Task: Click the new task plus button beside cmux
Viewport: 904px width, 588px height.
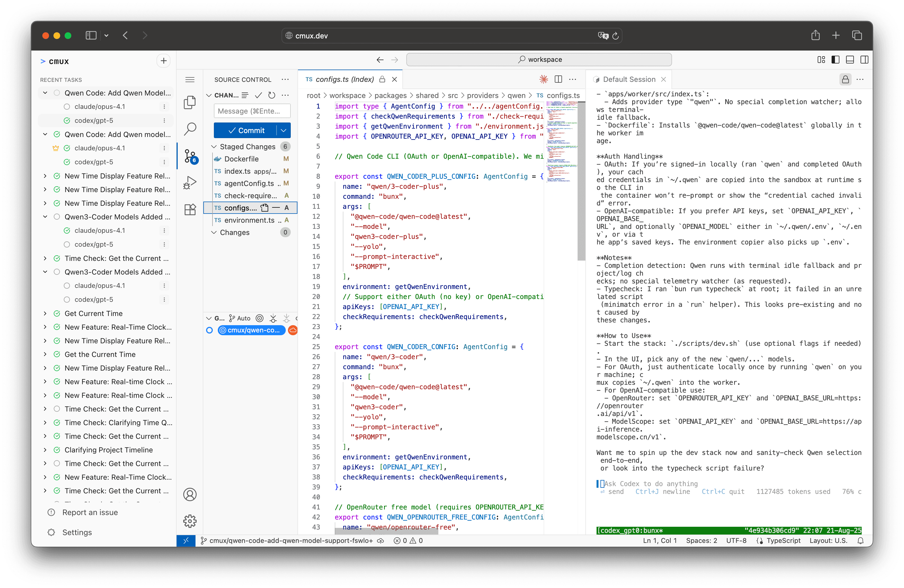Action: pyautogui.click(x=163, y=61)
